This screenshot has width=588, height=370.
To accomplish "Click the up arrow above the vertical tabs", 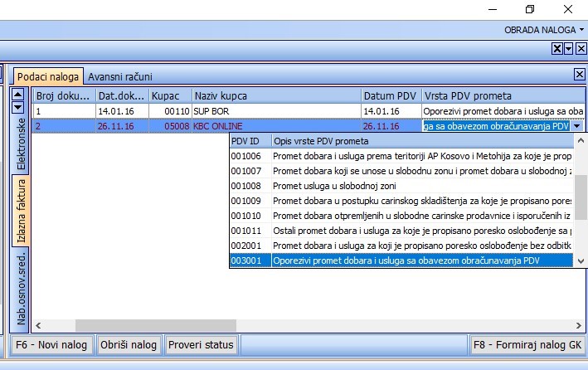I will [17, 95].
